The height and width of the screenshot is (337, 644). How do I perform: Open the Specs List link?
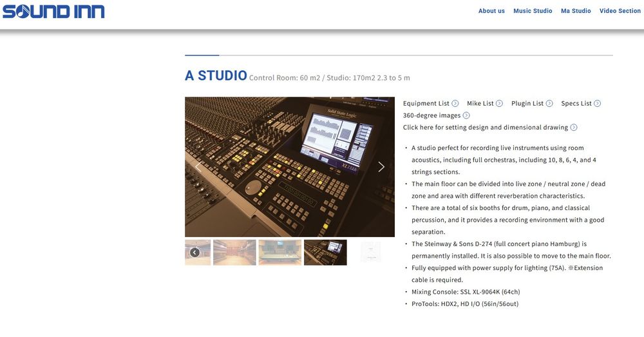coord(576,104)
